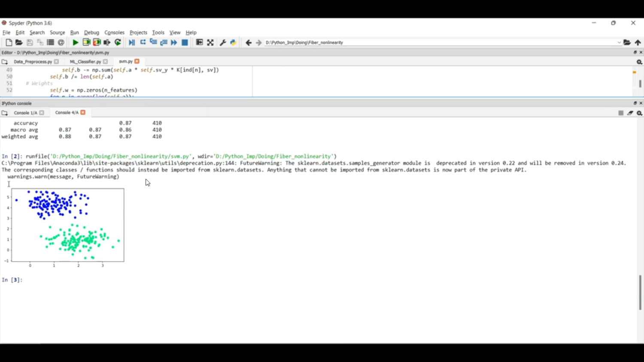Close the ML_Classifier.py editor tab

(x=105, y=62)
